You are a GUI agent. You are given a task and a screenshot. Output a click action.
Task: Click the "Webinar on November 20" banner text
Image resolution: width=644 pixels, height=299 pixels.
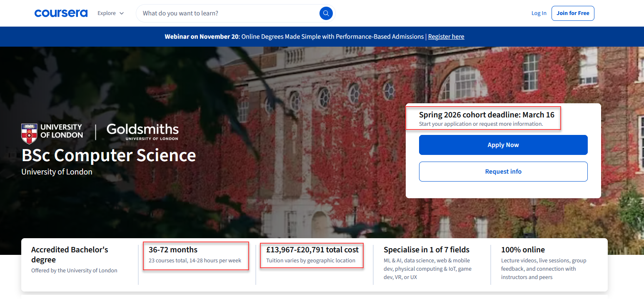point(202,37)
